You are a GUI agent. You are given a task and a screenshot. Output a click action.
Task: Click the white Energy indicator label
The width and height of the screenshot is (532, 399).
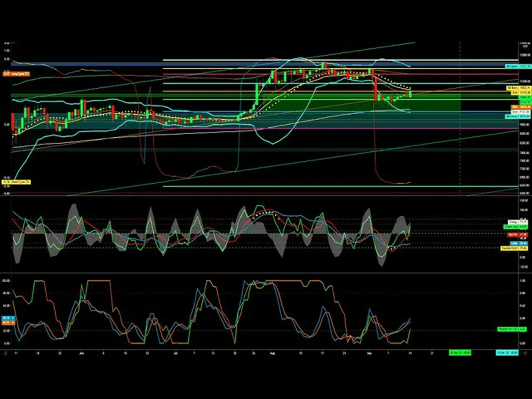pyautogui.click(x=518, y=222)
